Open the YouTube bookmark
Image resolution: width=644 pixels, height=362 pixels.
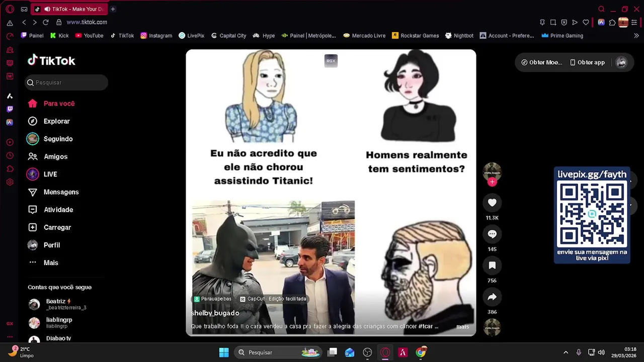point(89,36)
